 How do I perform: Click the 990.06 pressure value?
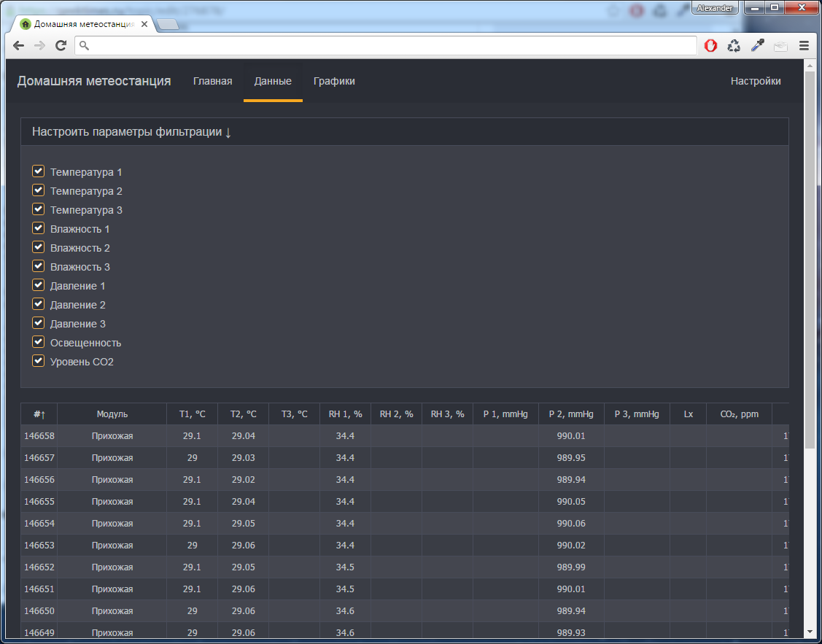pyautogui.click(x=571, y=524)
